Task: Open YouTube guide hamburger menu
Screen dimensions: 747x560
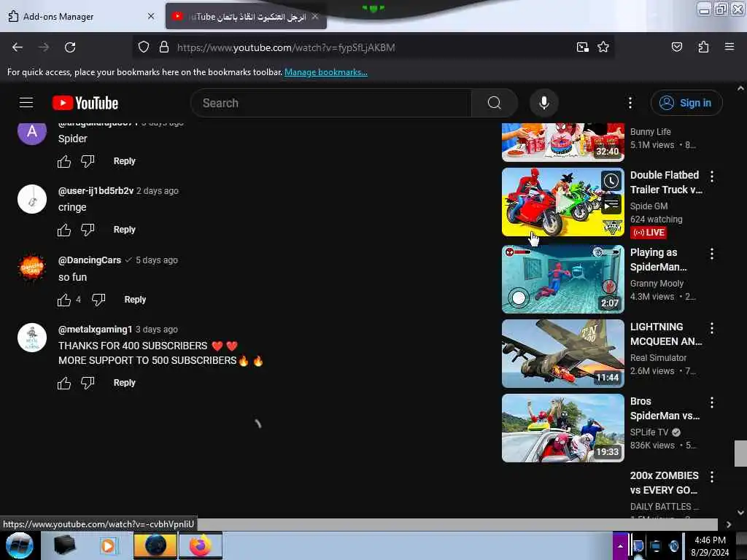Action: (x=26, y=102)
